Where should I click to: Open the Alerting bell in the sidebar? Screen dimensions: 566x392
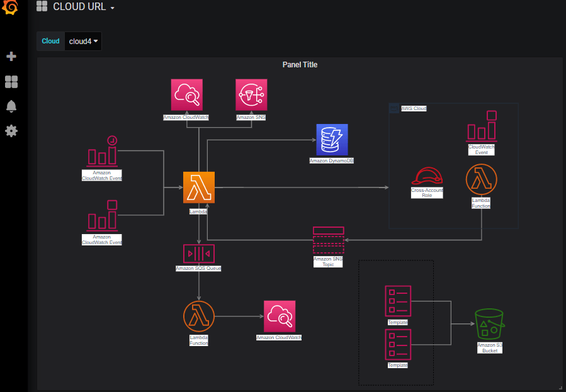click(x=11, y=106)
